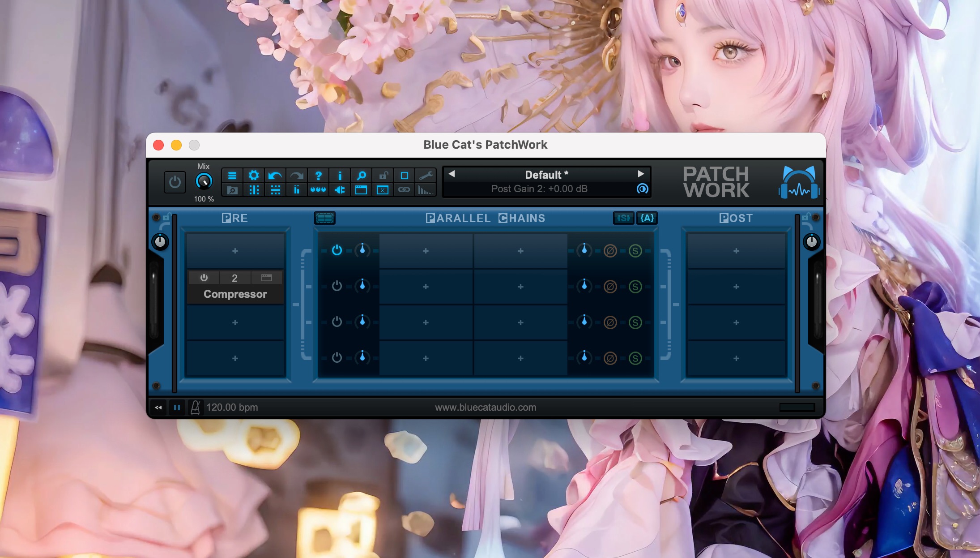
Task: Open the main menu hamburger icon
Action: [x=232, y=175]
